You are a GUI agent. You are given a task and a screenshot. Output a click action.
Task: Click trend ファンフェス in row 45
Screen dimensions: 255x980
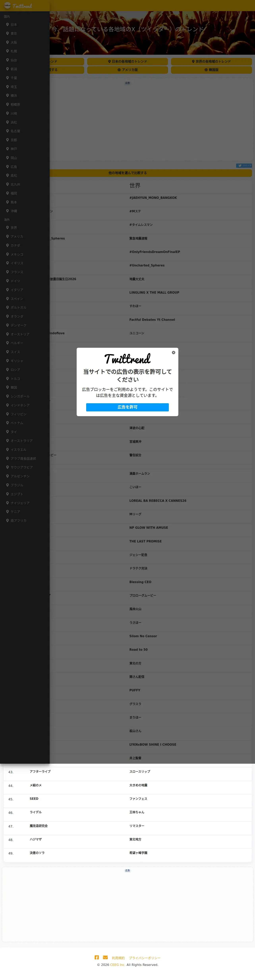tap(138, 799)
